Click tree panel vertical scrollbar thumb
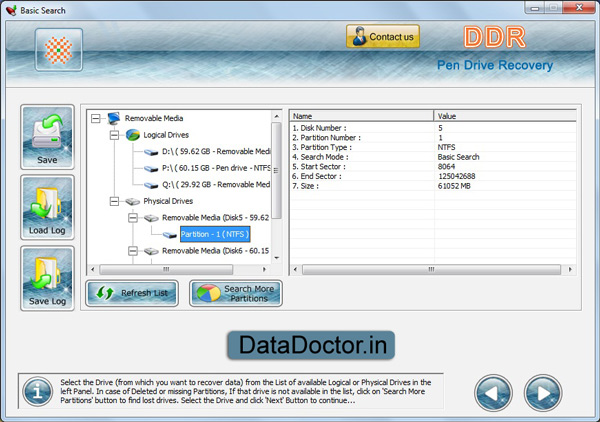The width and height of the screenshot is (600, 422). point(276,171)
